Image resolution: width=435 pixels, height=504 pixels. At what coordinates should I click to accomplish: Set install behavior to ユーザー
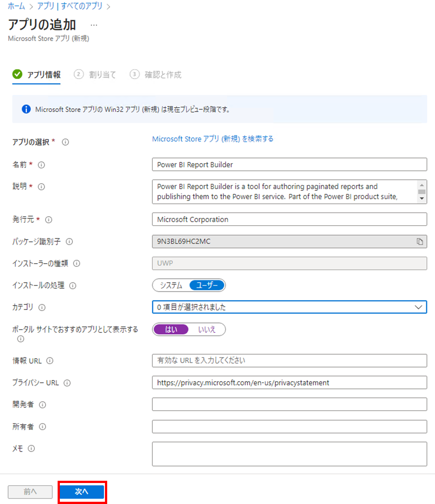tap(207, 286)
